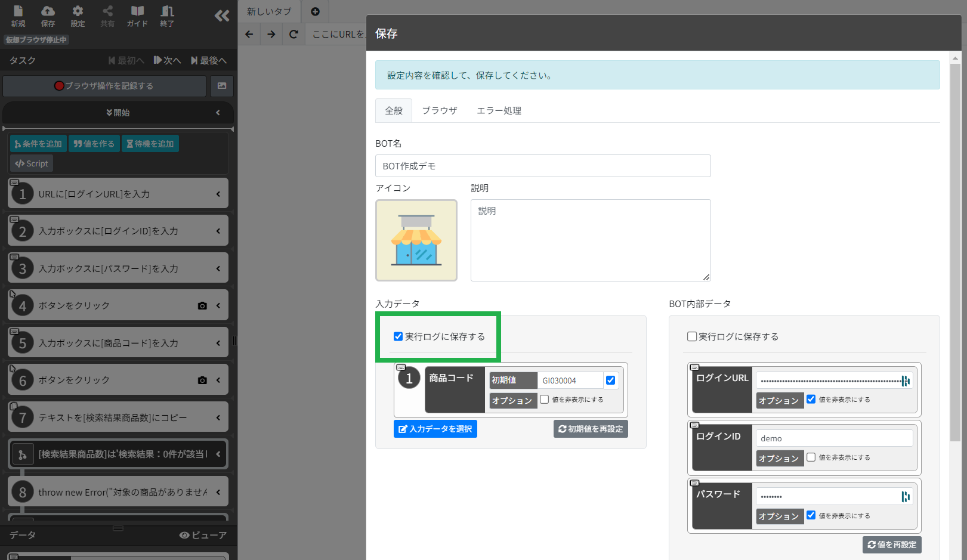Expand step 3 [パスワード]を入力 chevron
This screenshot has height=560, width=967.
(x=218, y=268)
